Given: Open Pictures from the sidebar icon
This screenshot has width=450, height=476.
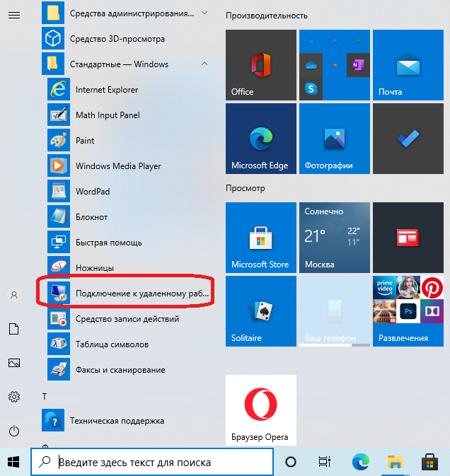Looking at the screenshot, I should pyautogui.click(x=14, y=363).
